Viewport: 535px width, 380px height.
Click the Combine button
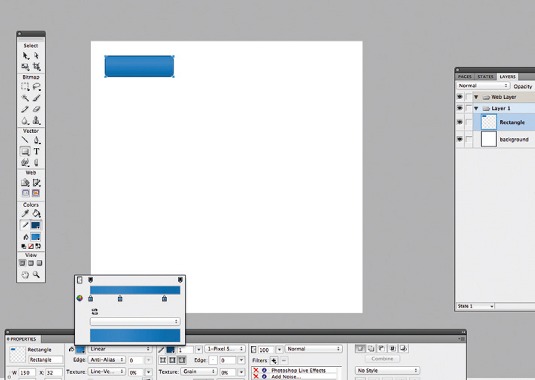(382, 359)
